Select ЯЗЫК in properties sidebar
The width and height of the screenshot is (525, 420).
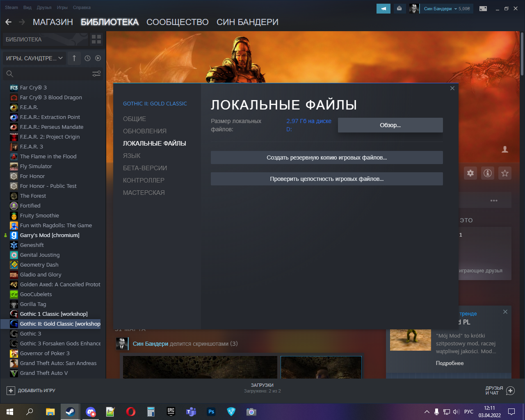click(132, 156)
